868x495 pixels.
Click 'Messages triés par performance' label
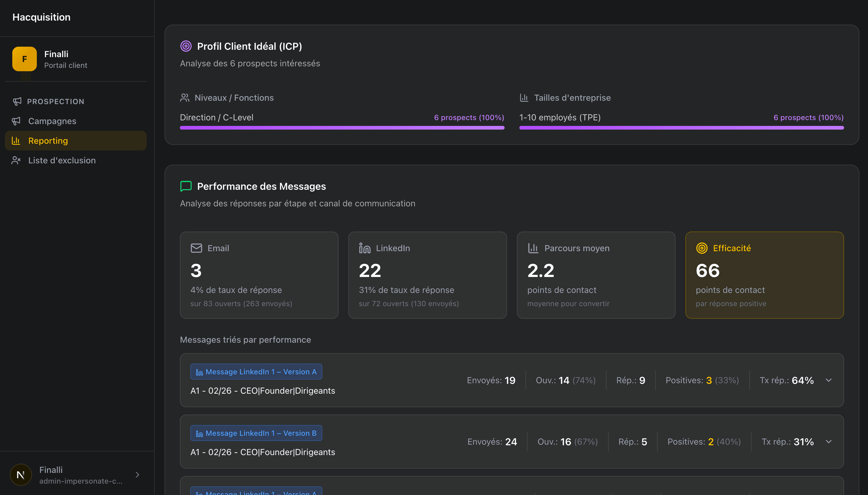pyautogui.click(x=246, y=340)
